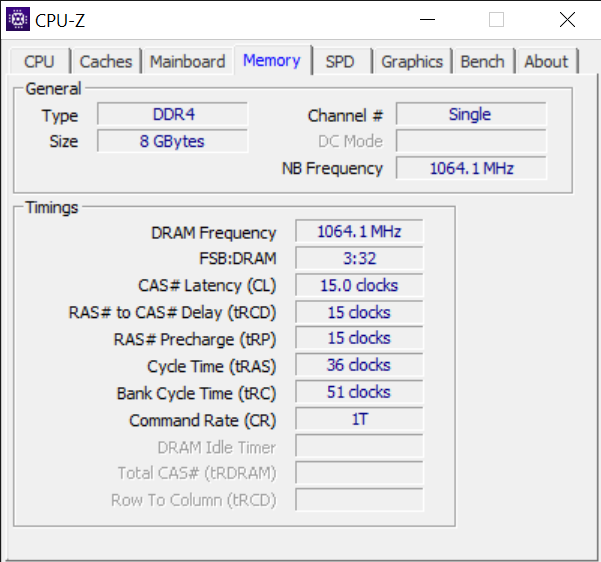Click the empty Row To Column field
601x562 pixels.
pyautogui.click(x=359, y=499)
